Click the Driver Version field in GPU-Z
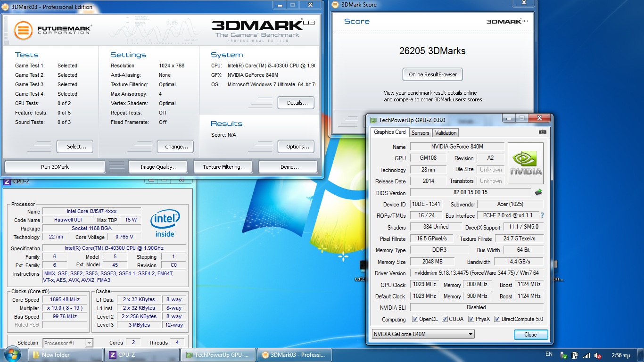Viewport: 644px width, 362px height. (x=477, y=273)
